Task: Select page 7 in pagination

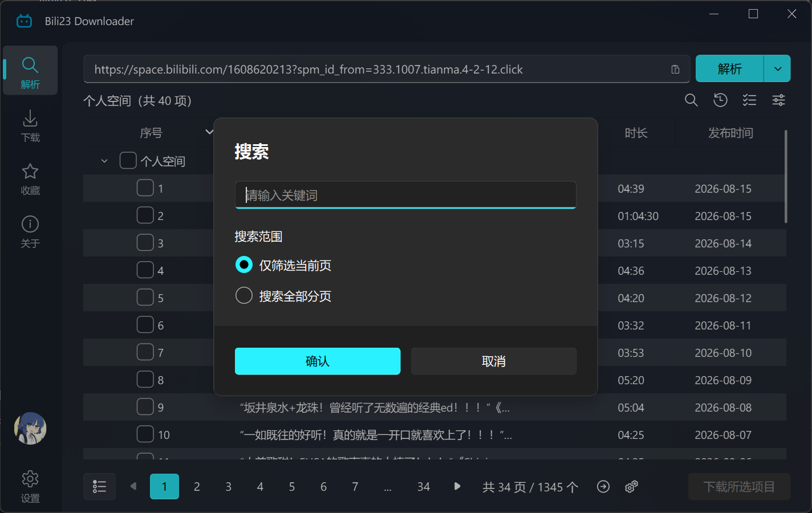Action: [x=355, y=487]
